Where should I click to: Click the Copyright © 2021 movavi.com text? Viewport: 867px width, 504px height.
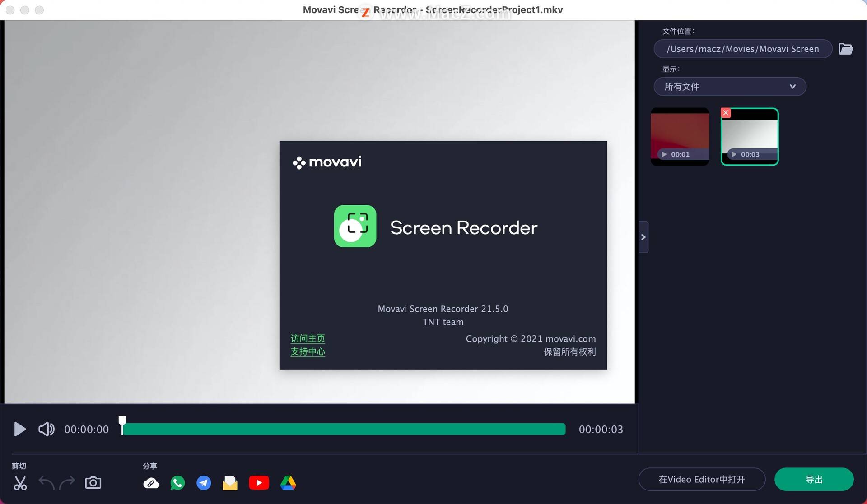point(531,339)
